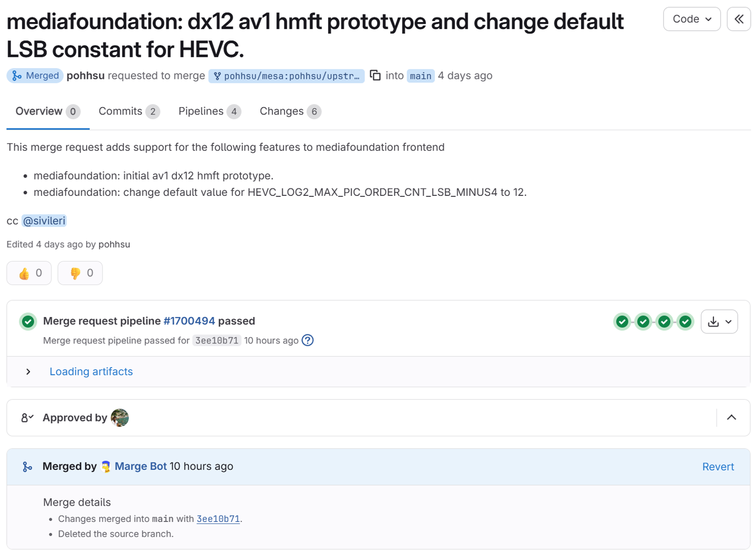
Task: Toggle the thumbs down reaction
Action: (x=80, y=273)
